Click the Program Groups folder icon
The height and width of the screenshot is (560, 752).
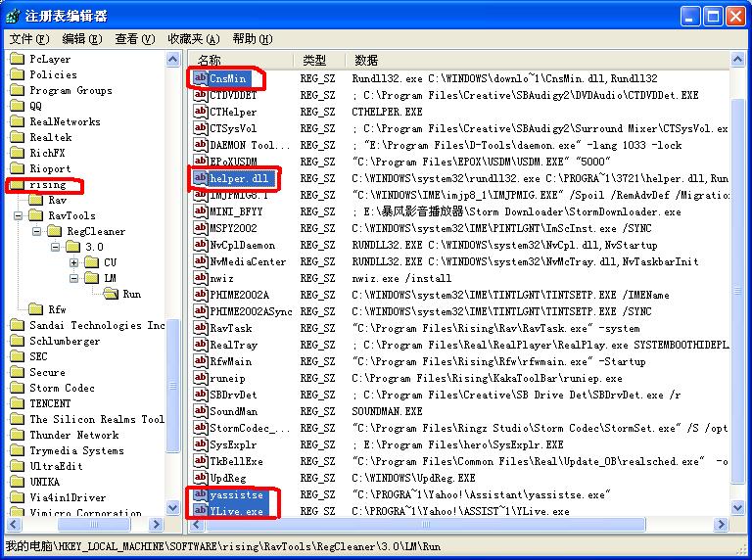(x=17, y=90)
